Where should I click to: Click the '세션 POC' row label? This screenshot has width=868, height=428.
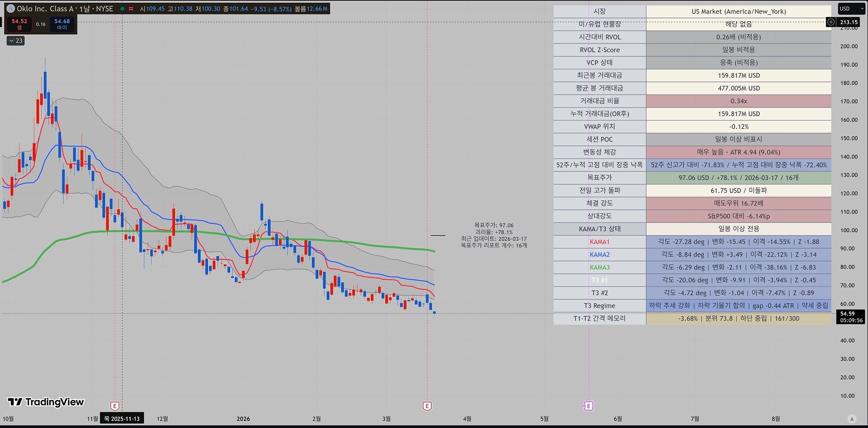tap(599, 139)
